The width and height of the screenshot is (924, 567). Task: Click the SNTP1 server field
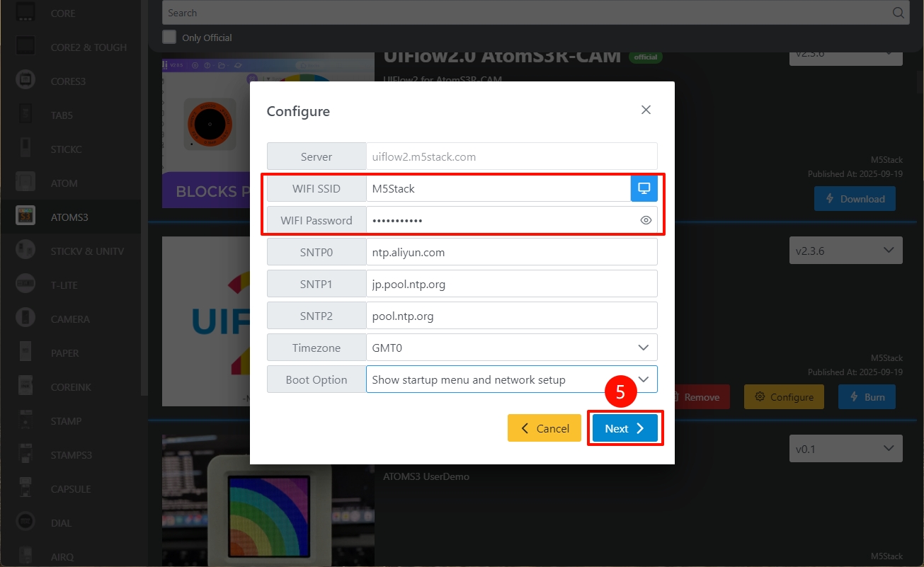512,284
